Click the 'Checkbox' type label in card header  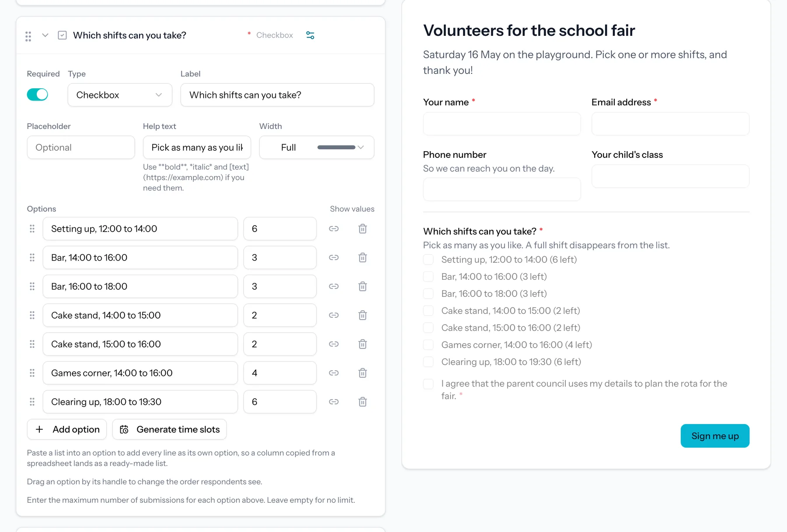[275, 35]
